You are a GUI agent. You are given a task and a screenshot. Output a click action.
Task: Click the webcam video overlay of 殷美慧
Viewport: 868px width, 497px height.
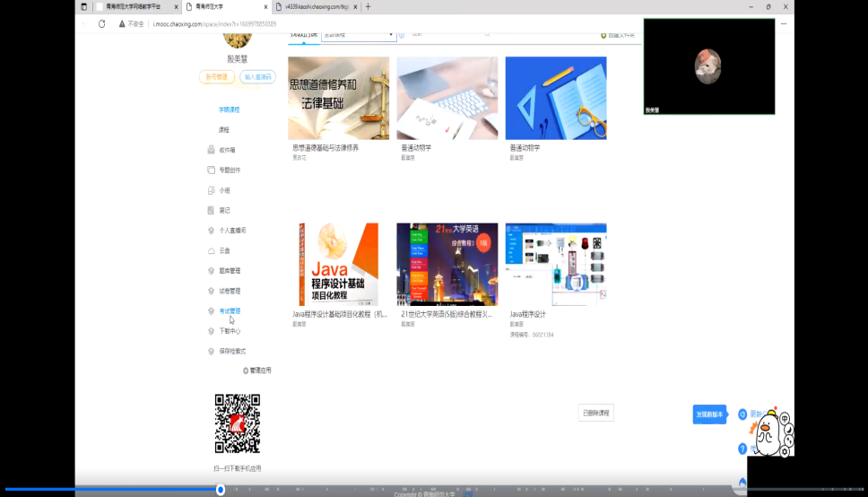point(709,66)
